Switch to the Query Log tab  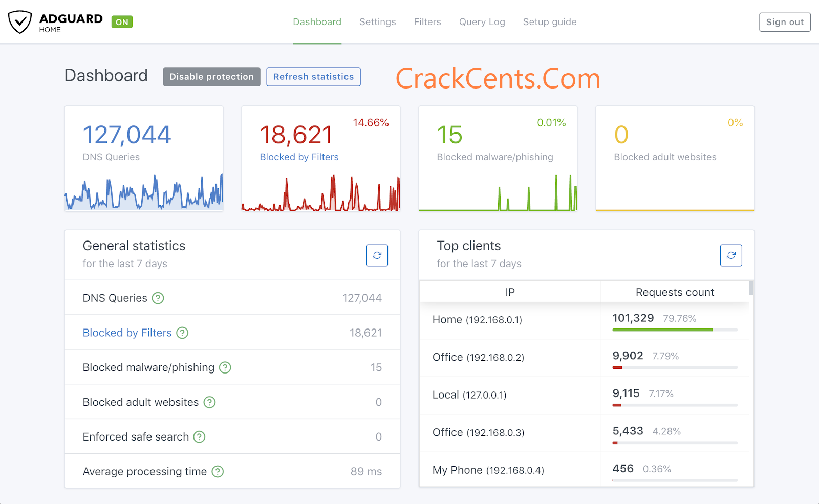[x=482, y=22]
